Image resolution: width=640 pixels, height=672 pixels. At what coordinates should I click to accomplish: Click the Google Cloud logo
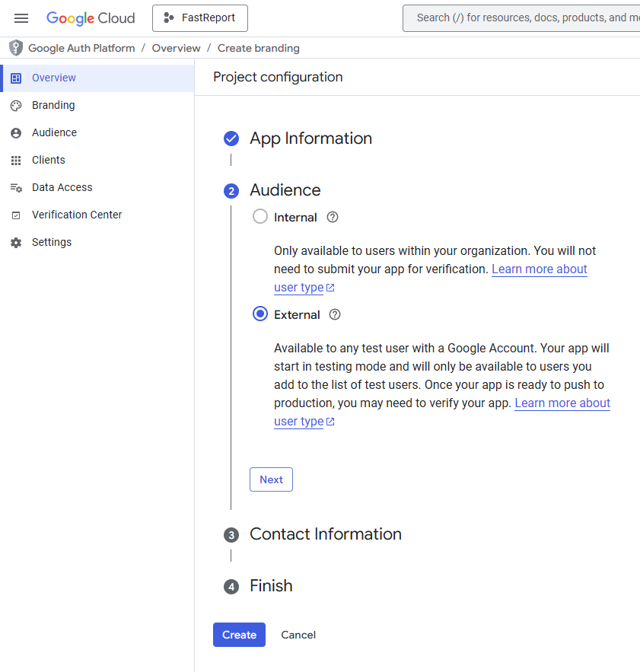click(x=91, y=18)
